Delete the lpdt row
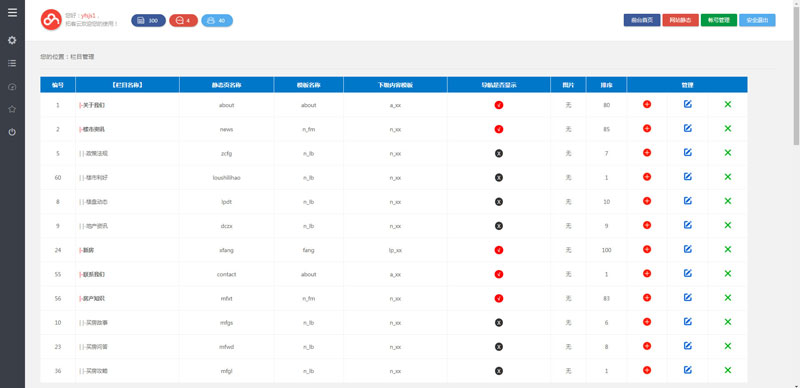This screenshot has height=388, width=800. 728,201
